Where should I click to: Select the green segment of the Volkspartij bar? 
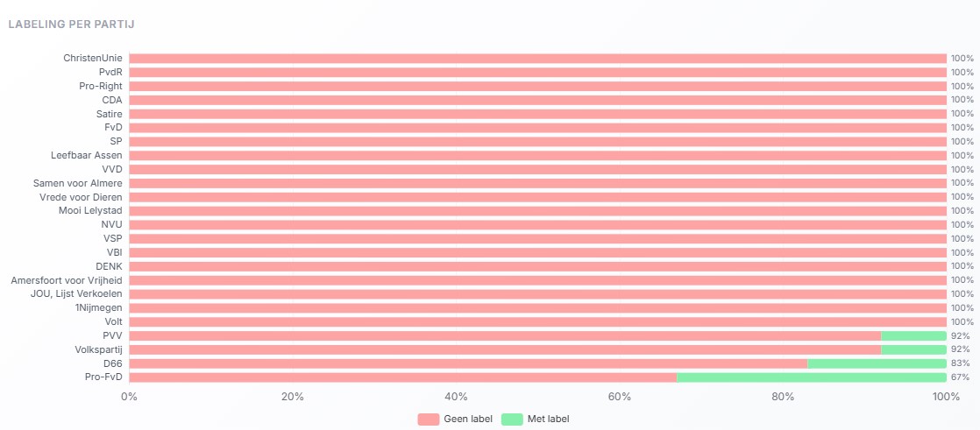pyautogui.click(x=913, y=349)
